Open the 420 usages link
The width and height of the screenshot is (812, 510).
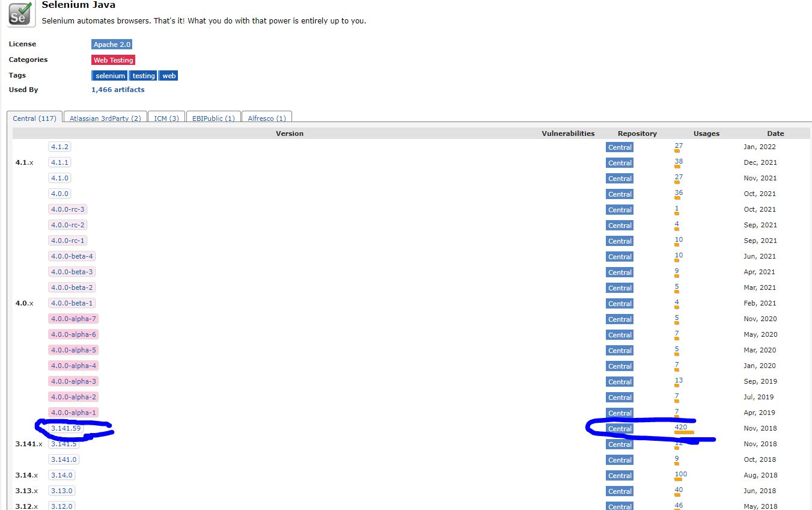(x=680, y=427)
